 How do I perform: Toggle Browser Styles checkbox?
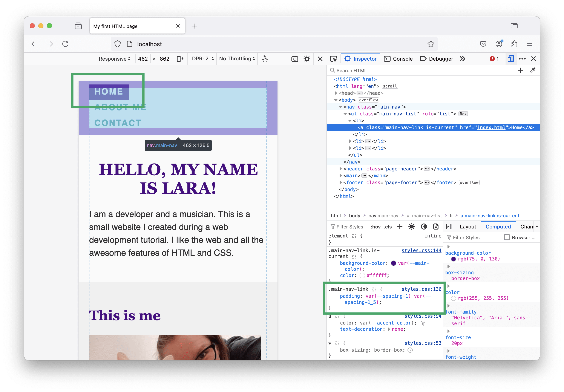click(x=507, y=237)
